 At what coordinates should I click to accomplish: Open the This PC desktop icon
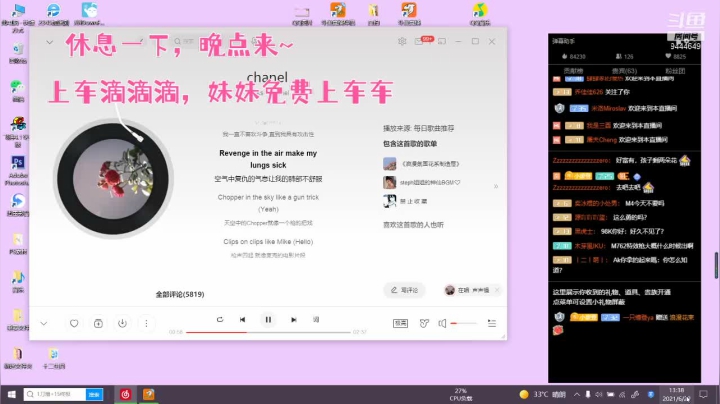pyautogui.click(x=17, y=17)
